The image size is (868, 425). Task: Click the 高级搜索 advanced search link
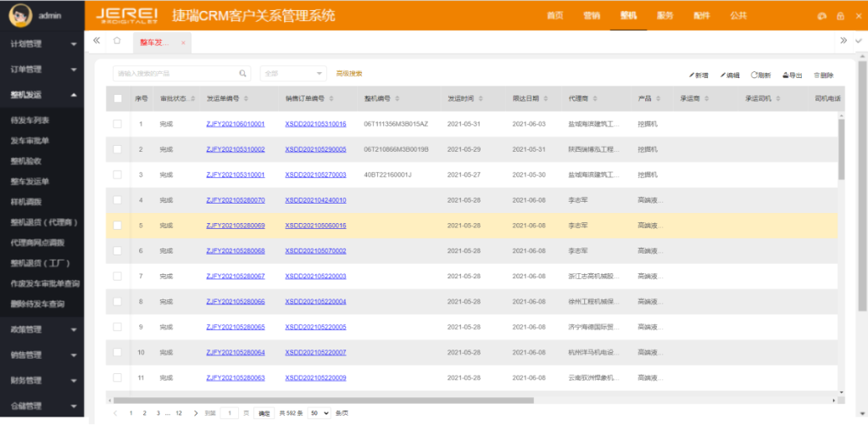click(349, 74)
